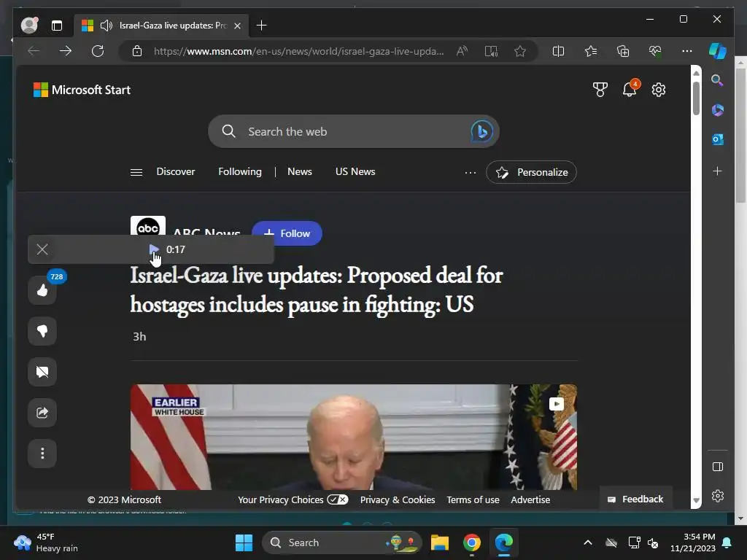
Task: Open Windows Start menu
Action: 244,542
